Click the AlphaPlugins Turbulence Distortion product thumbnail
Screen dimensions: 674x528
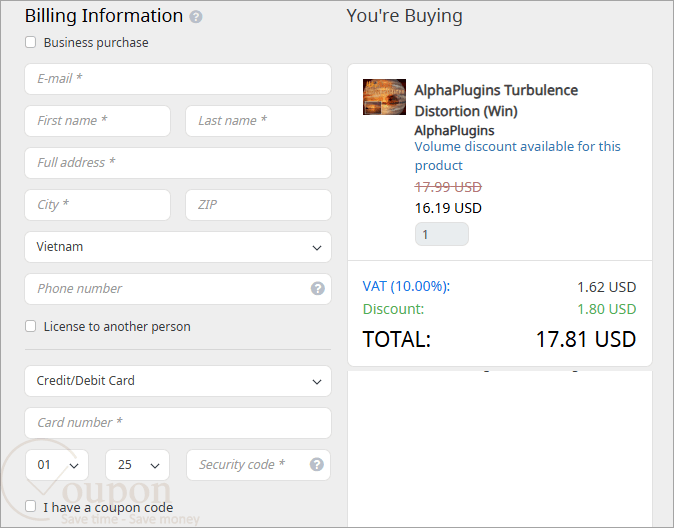click(x=384, y=97)
